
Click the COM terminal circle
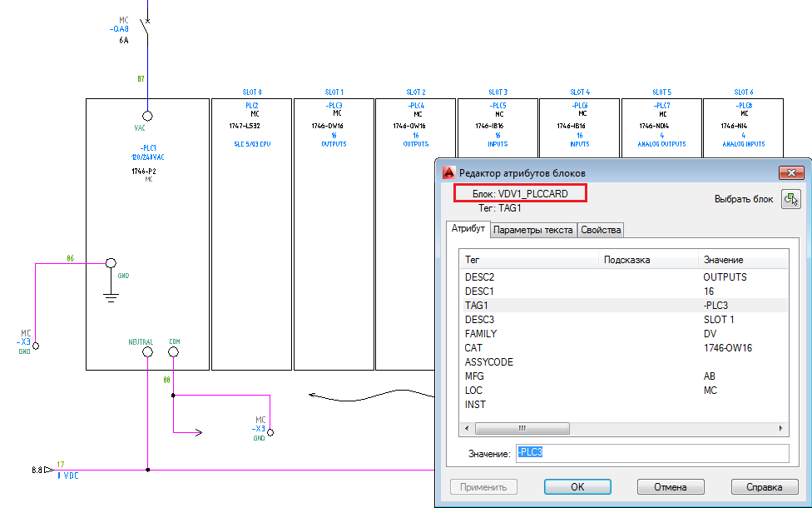coord(174,352)
